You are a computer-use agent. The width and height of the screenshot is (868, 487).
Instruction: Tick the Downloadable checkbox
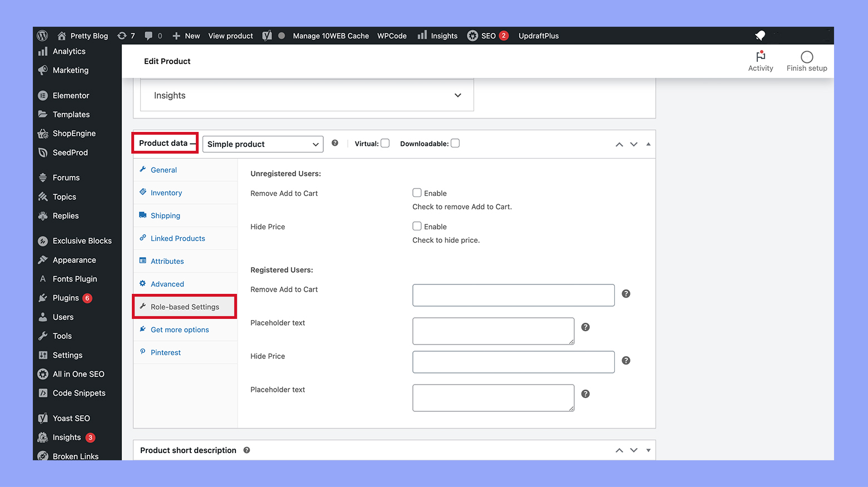[455, 144]
